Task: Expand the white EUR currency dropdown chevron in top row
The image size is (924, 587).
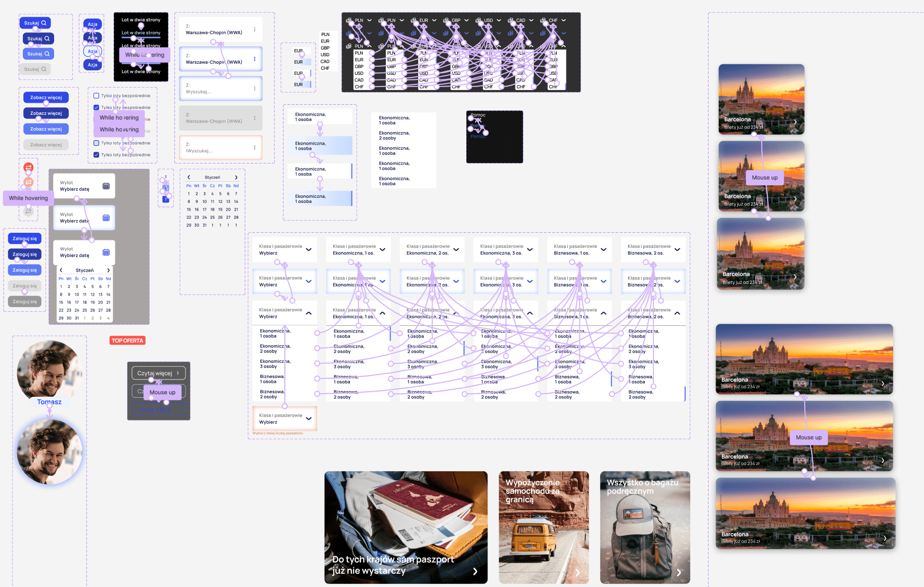Action: (434, 20)
